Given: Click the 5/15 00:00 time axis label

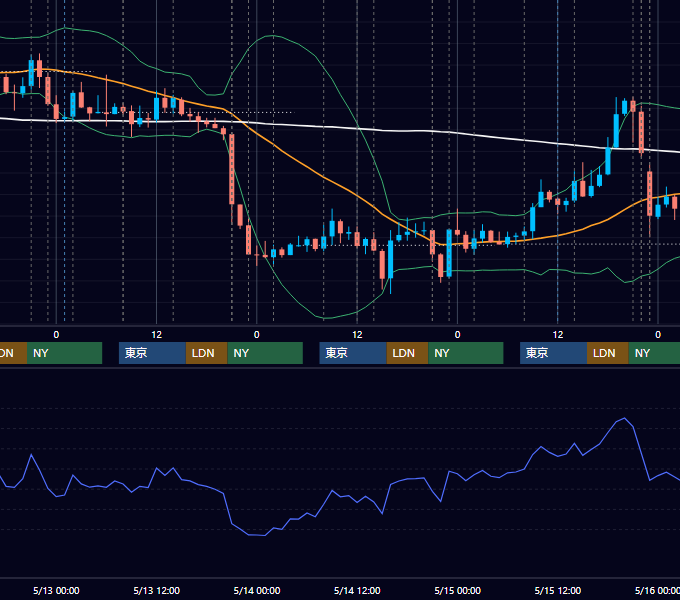Looking at the screenshot, I should click(458, 590).
